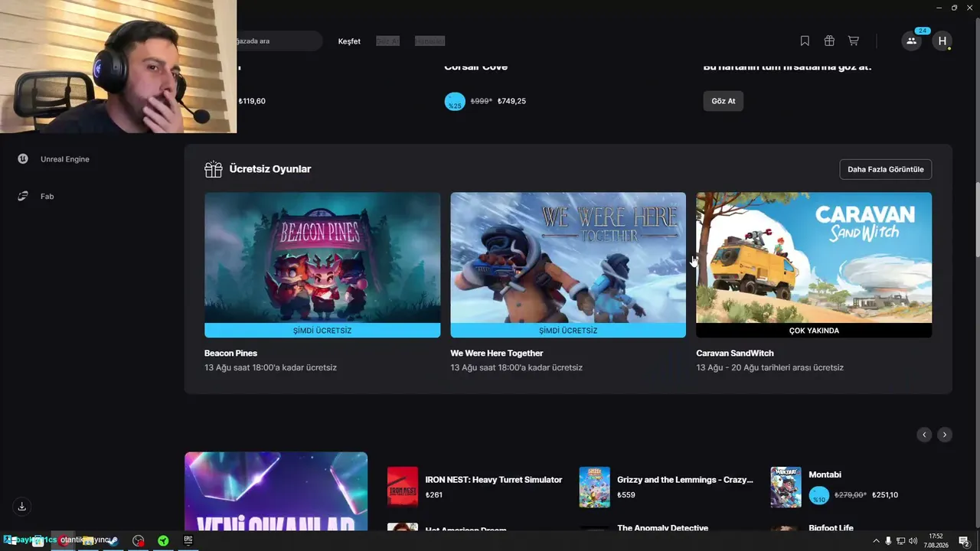Open IRON NEST: Heavy Turret Simulator title
The image size is (980, 551).
click(494, 480)
